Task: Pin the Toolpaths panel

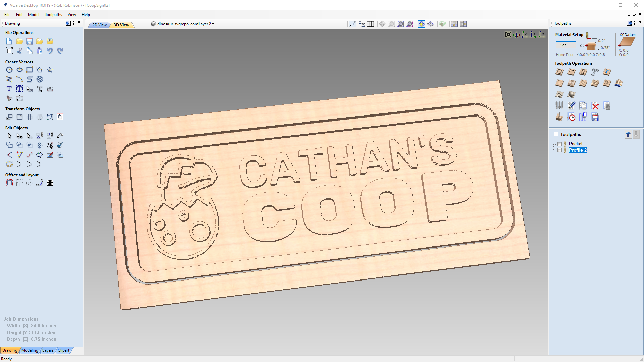Action: coord(640,23)
